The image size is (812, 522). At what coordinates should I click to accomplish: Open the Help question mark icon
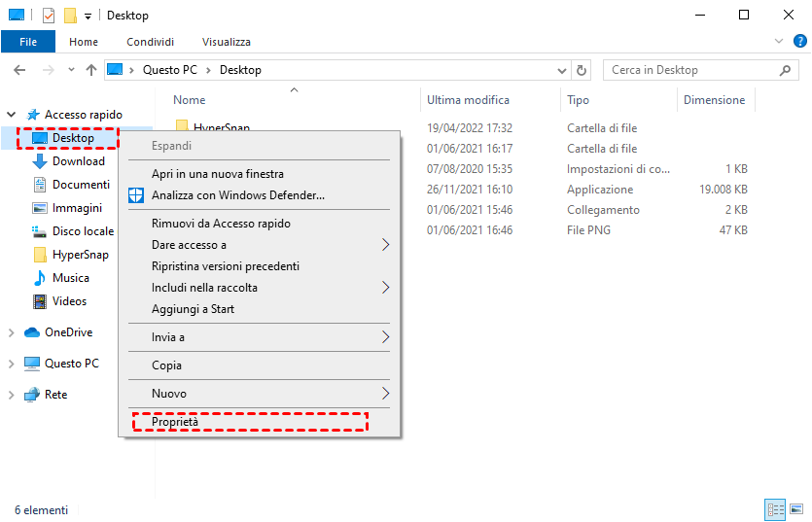799,42
